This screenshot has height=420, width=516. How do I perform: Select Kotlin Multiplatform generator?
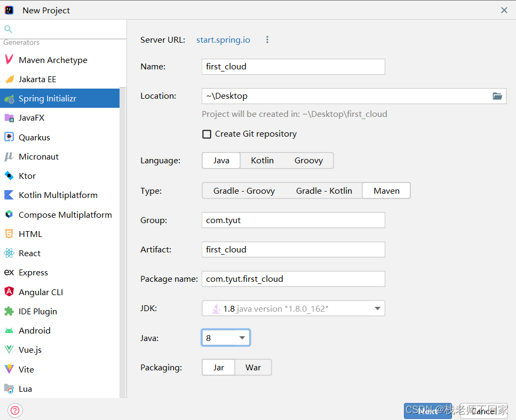60,195
